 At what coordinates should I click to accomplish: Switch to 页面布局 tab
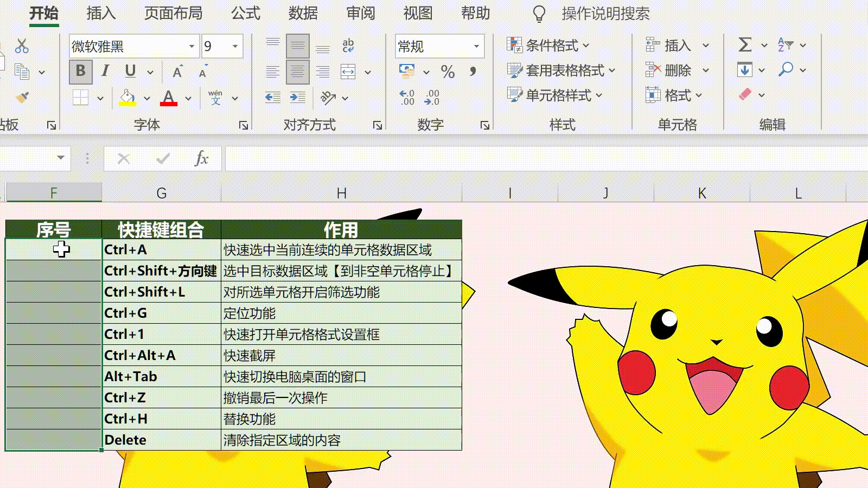[x=174, y=13]
